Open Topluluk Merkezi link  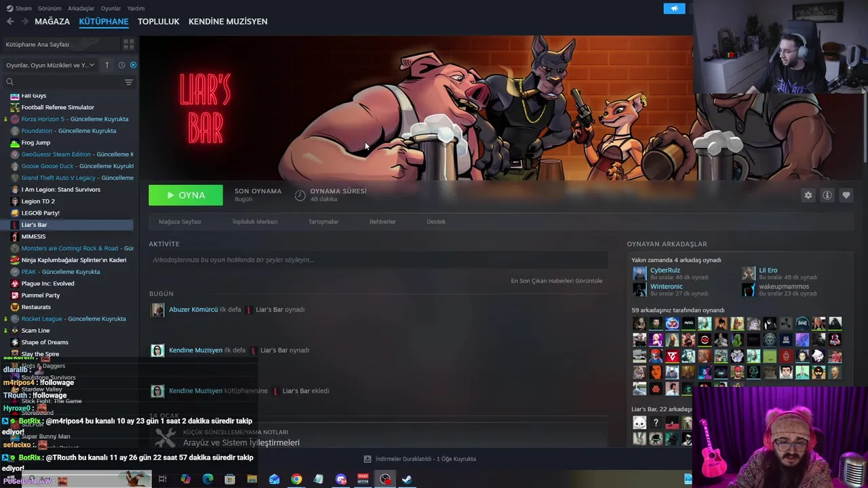pyautogui.click(x=255, y=222)
